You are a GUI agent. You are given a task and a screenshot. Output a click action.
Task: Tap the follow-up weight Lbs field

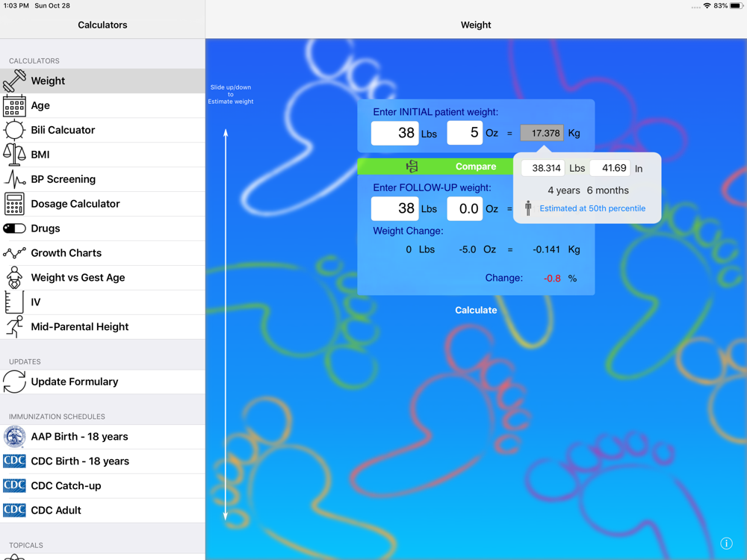coord(394,208)
